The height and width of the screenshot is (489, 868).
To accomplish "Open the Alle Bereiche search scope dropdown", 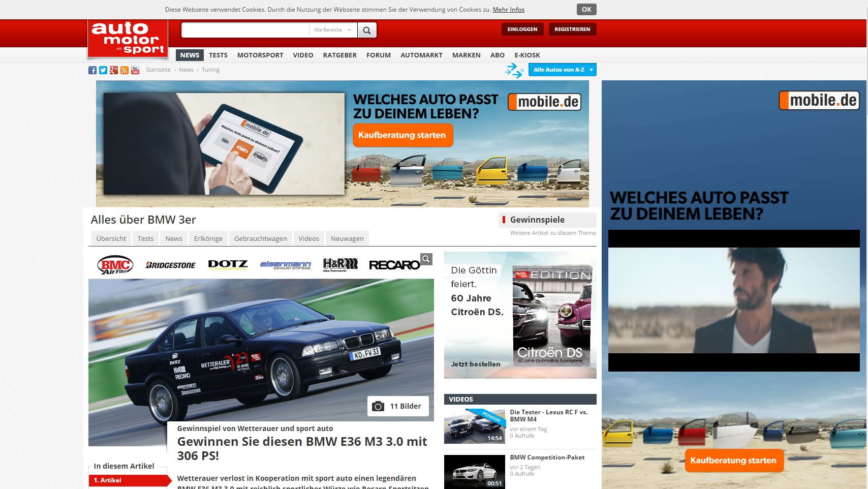I will (333, 30).
